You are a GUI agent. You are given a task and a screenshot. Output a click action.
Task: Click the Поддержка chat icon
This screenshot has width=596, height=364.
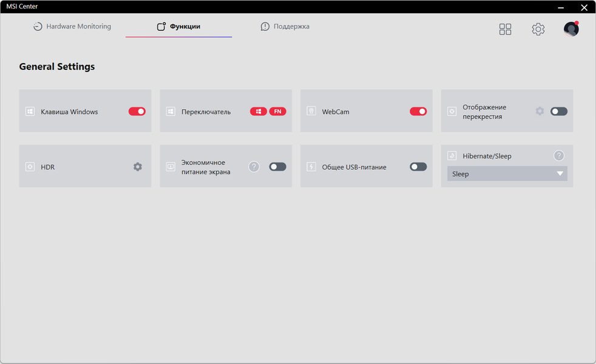[x=265, y=27]
